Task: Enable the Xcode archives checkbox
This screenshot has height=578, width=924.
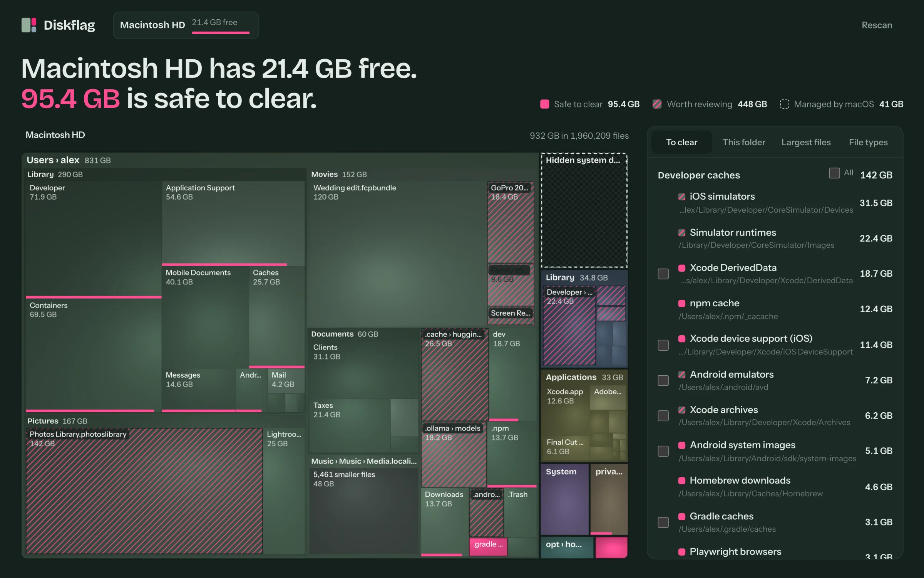Action: click(x=663, y=416)
